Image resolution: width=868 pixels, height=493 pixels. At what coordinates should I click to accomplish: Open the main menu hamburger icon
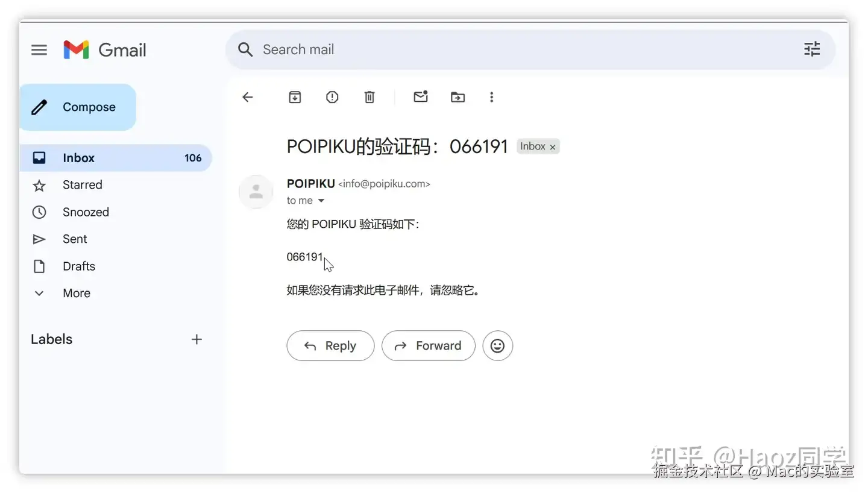(x=39, y=50)
